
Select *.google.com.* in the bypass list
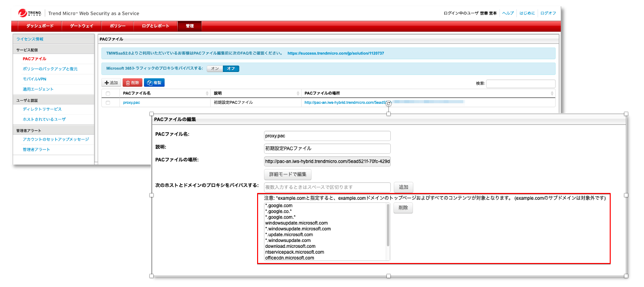pyautogui.click(x=280, y=217)
